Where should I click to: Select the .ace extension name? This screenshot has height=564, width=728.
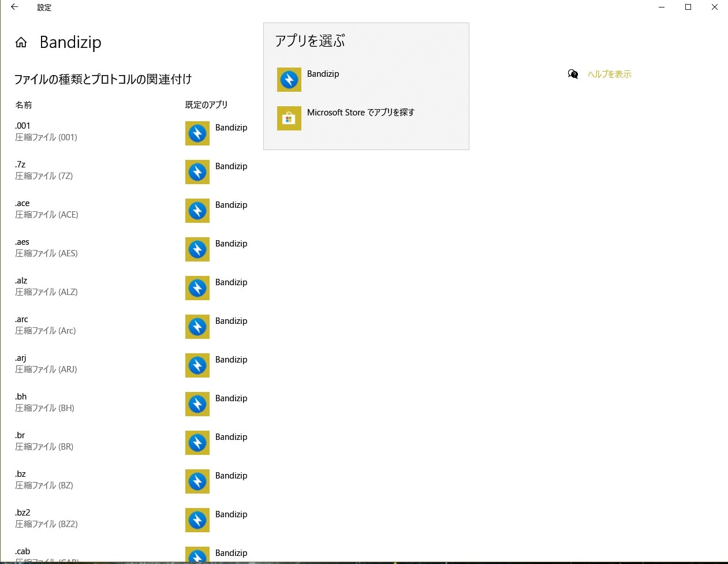23,203
